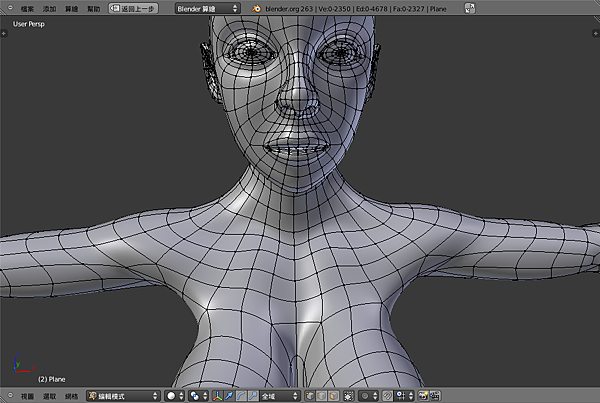This screenshot has width=600, height=403.
Task: Click the blender.org 263 splash icon
Action: point(256,7)
